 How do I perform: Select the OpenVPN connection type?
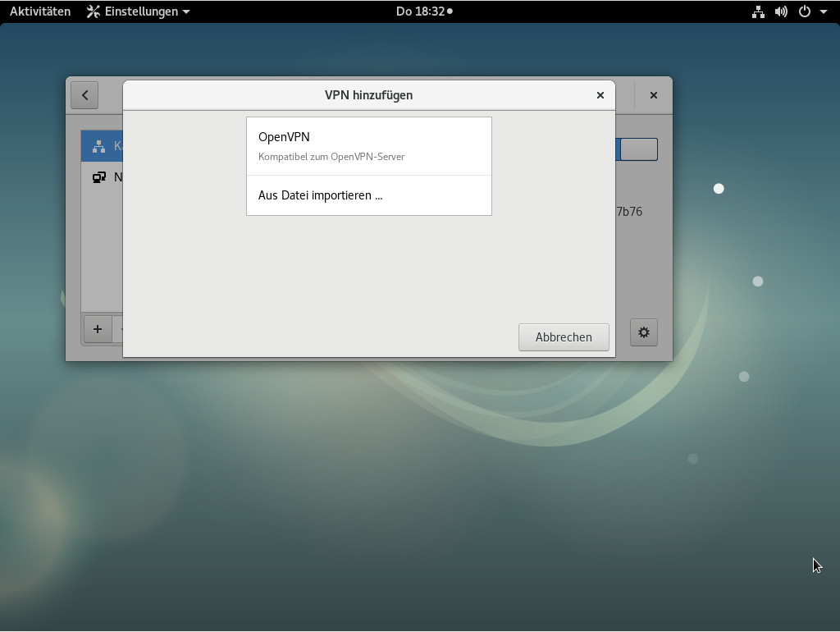(368, 146)
